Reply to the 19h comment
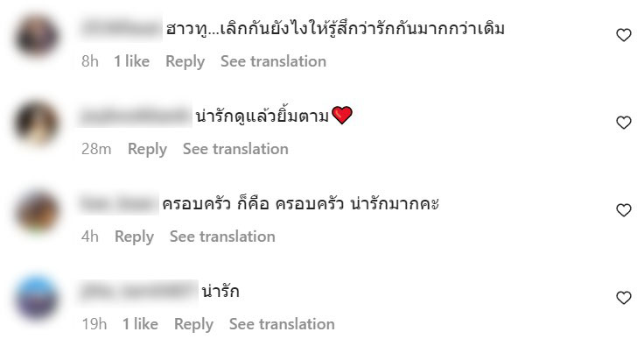Image resolution: width=644 pixels, height=339 pixels. click(x=193, y=325)
